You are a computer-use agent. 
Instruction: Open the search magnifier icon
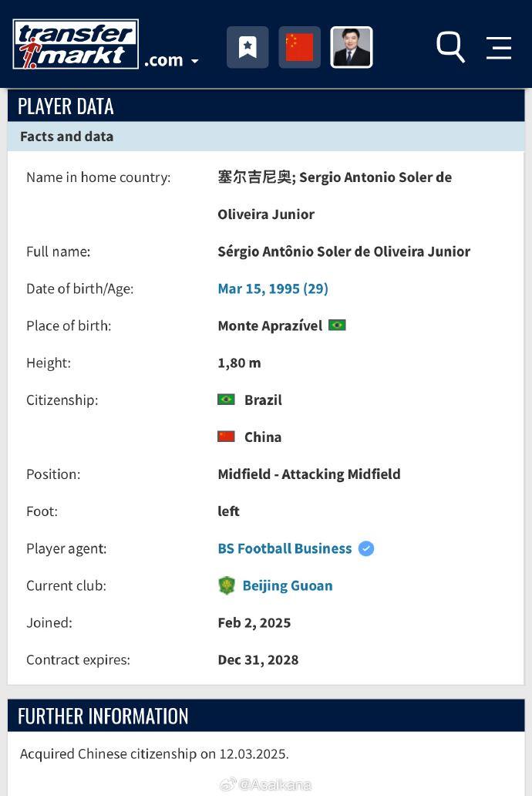pyautogui.click(x=450, y=47)
